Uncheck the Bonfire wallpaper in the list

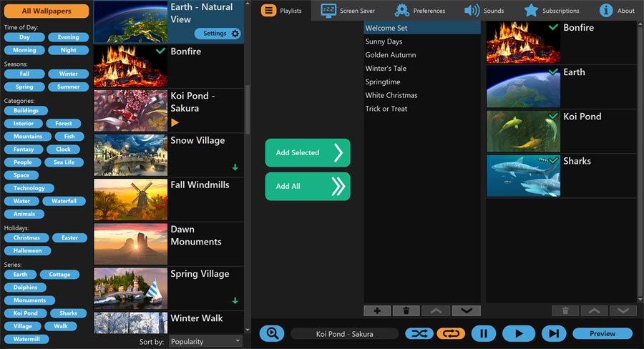tap(160, 51)
